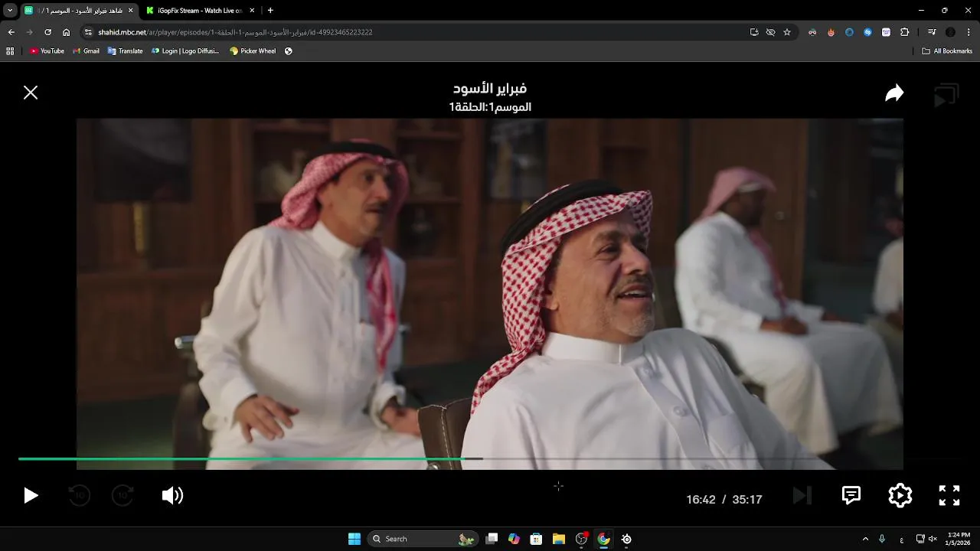The height and width of the screenshot is (551, 980).
Task: Close the iGopFix.Stream tab
Action: 253,10
